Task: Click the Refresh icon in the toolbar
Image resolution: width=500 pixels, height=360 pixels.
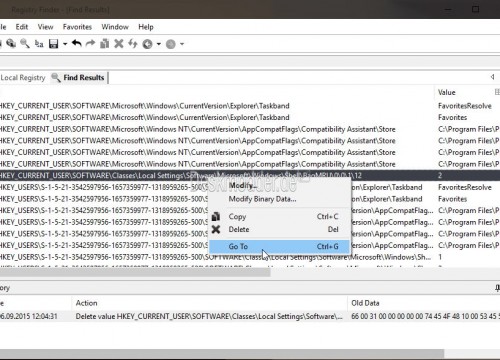Action: (x=133, y=44)
